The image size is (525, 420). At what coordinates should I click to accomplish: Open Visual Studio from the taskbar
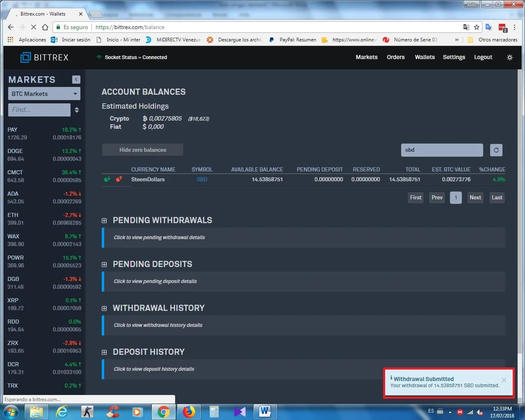(240, 412)
